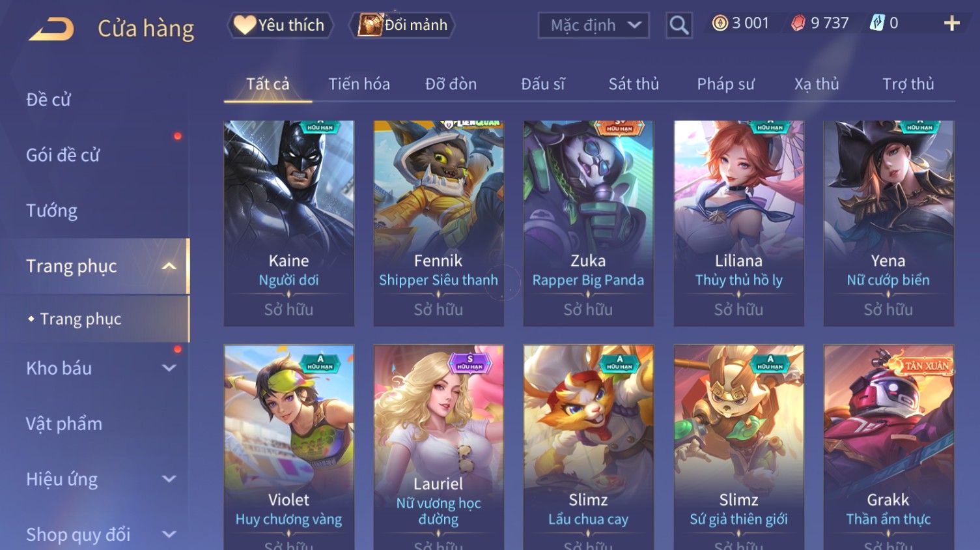Switch to the Sát thủ tab

634,84
